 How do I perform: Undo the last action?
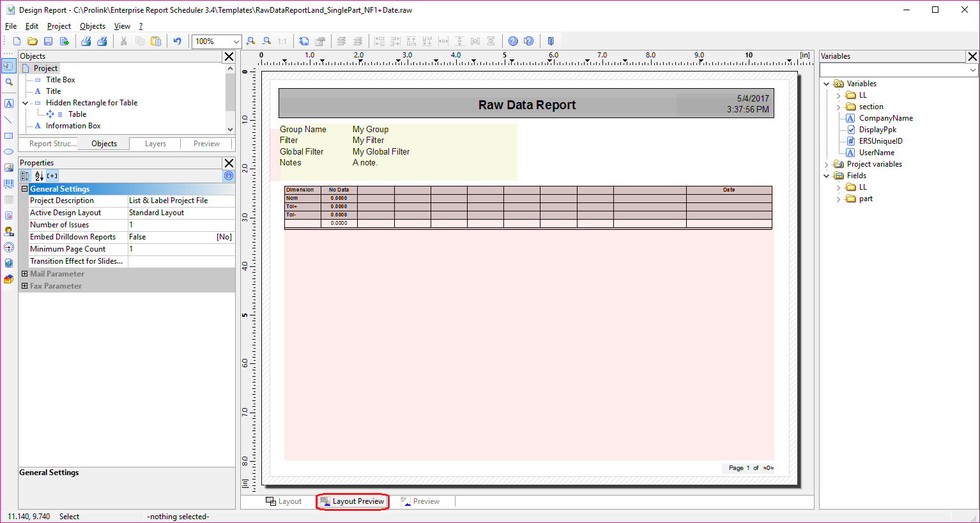[177, 42]
